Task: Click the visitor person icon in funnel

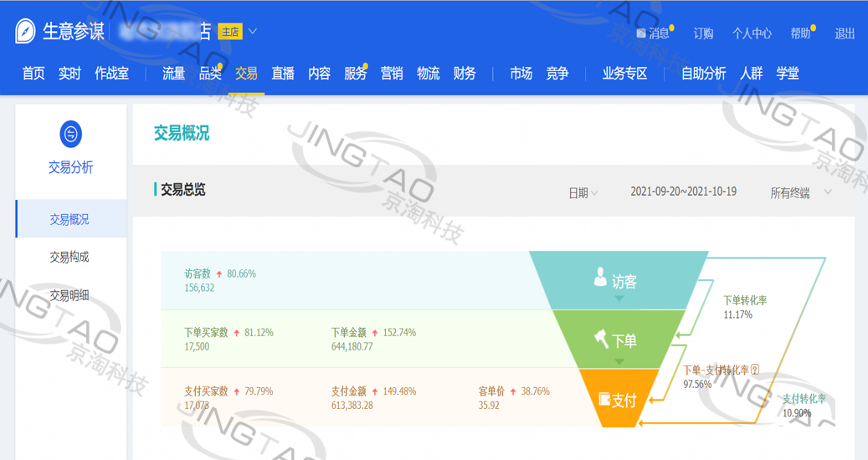Action: click(600, 278)
